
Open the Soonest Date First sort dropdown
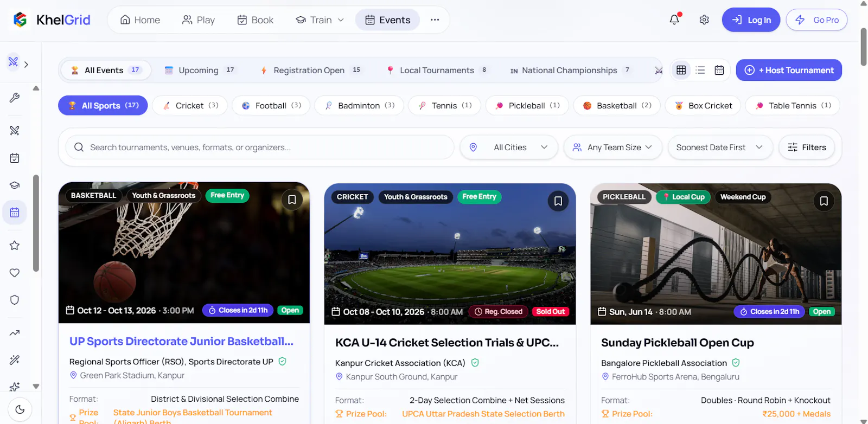click(720, 147)
